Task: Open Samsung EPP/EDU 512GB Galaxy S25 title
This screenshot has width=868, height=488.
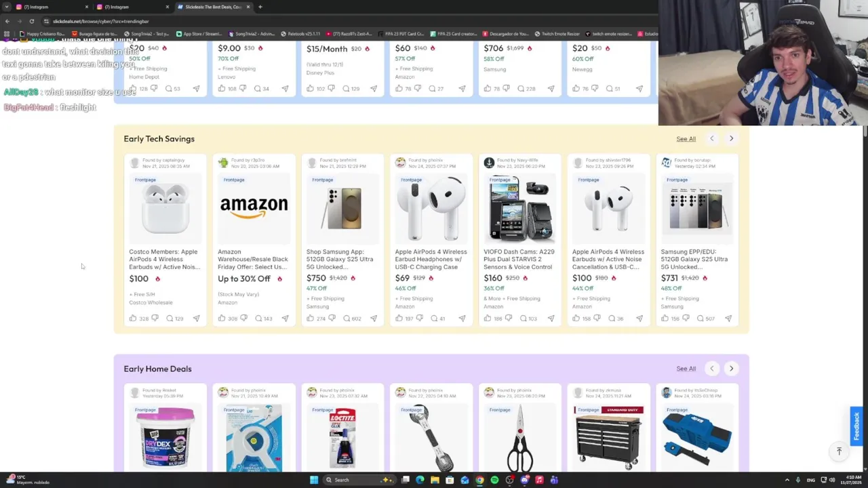Action: point(694,259)
